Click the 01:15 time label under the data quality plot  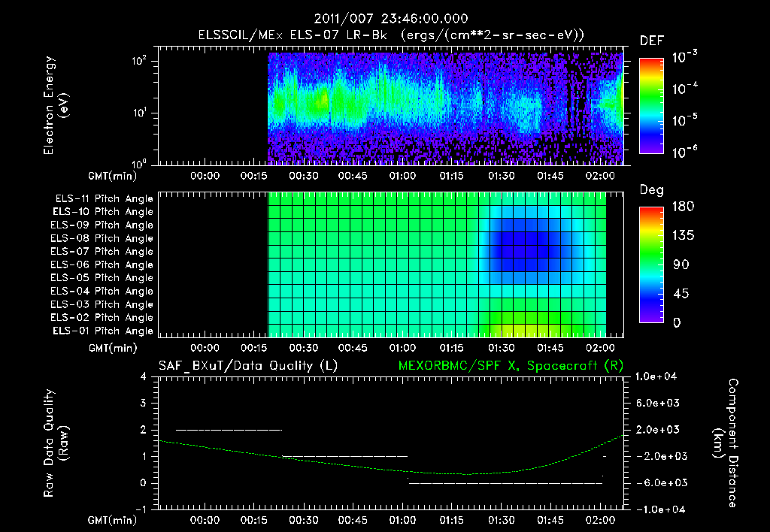452,520
